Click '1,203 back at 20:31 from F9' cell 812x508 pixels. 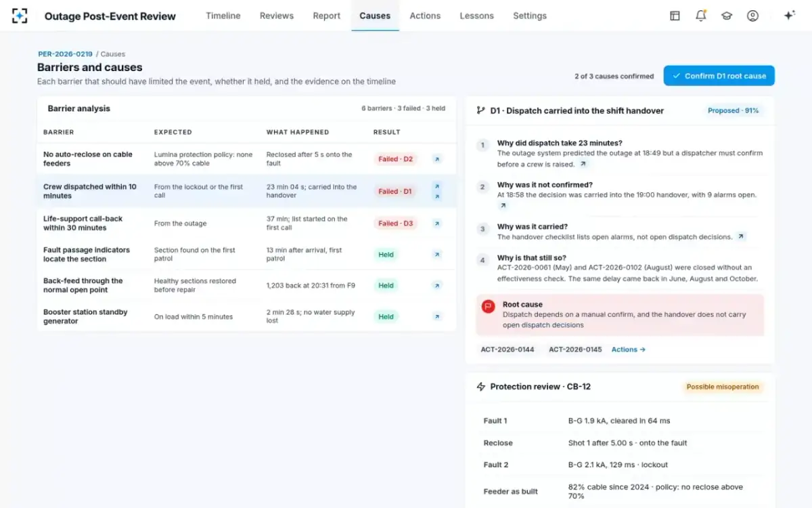pyautogui.click(x=311, y=285)
